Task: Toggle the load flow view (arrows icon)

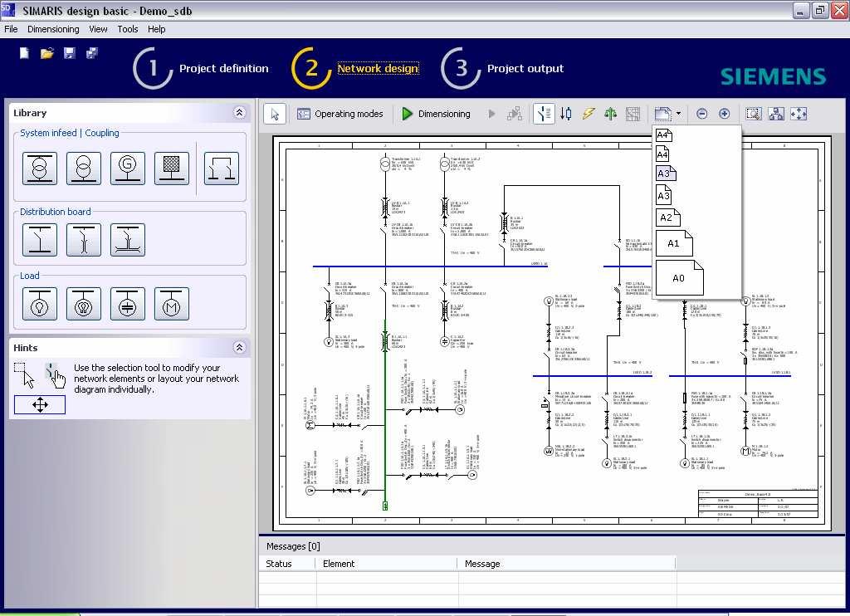Action: (566, 114)
